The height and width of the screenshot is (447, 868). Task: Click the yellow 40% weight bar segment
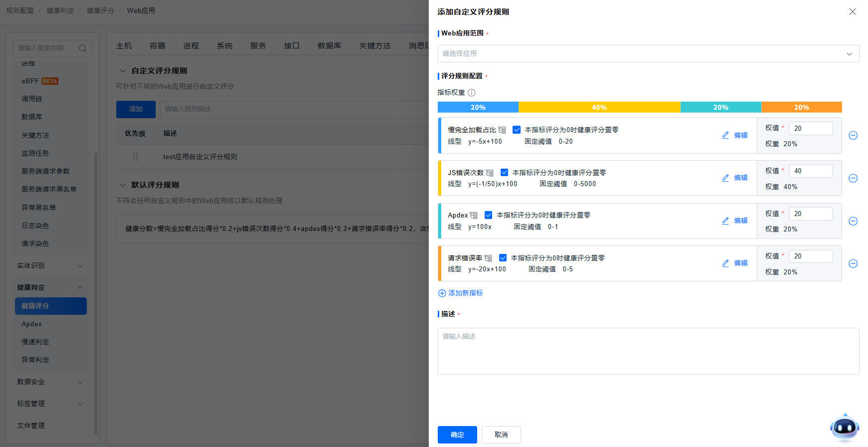(599, 107)
